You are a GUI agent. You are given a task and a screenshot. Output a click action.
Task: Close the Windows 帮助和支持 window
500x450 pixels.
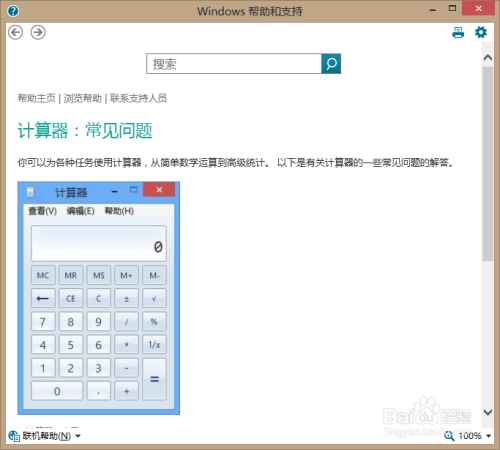pyautogui.click(x=478, y=9)
